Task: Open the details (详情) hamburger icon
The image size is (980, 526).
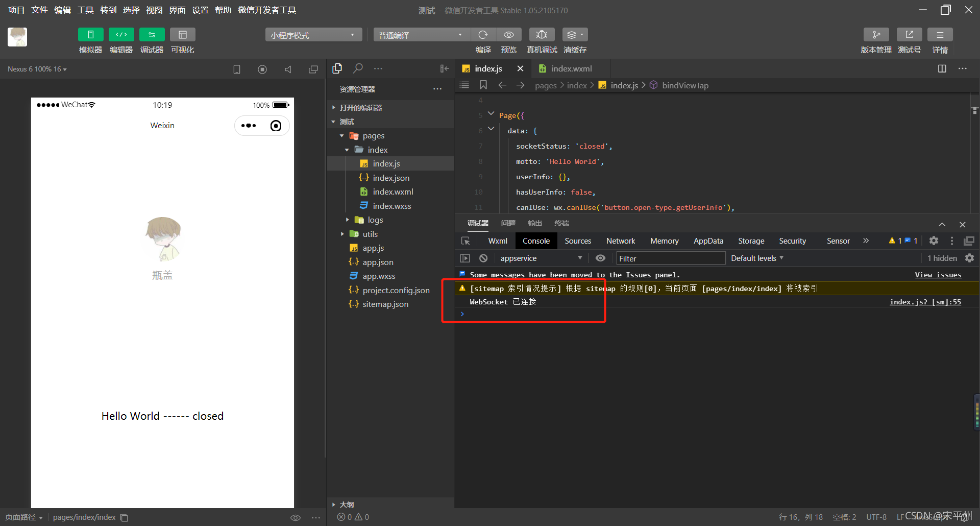Action: tap(940, 35)
